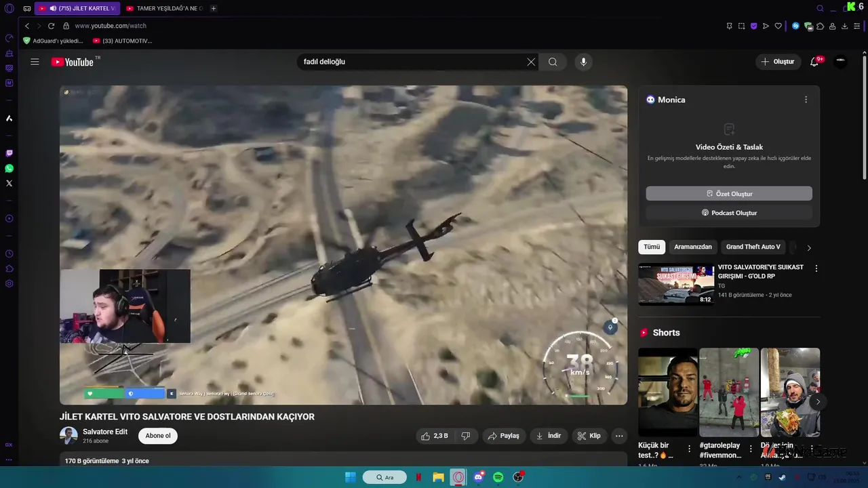The height and width of the screenshot is (488, 868).
Task: Open the sidebar settings gear icon
Action: pyautogui.click(x=9, y=283)
